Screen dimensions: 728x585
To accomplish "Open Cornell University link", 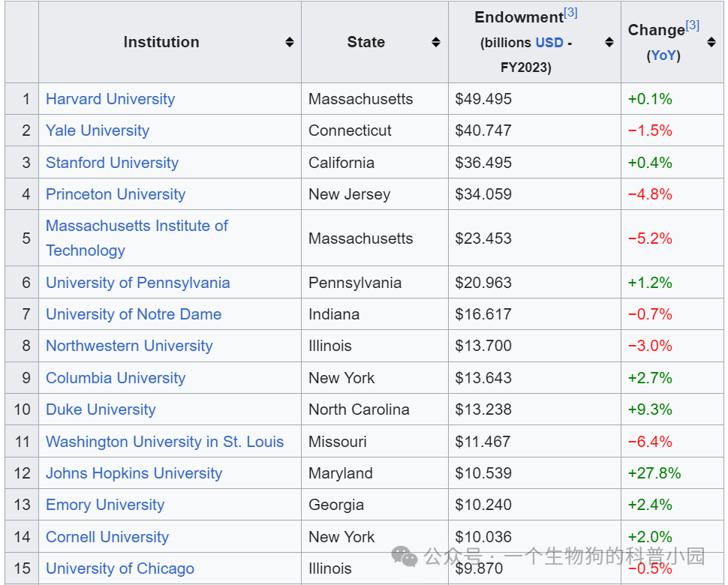I will [107, 537].
